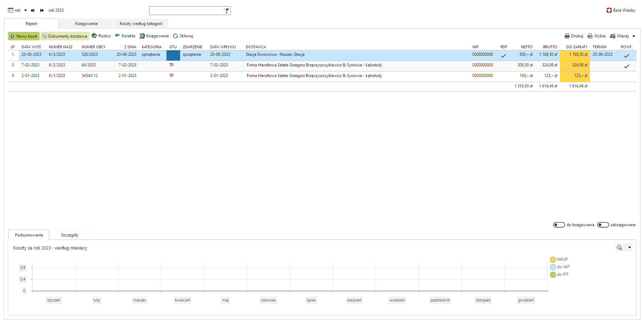Open the Szczegóły tab

(x=70, y=235)
